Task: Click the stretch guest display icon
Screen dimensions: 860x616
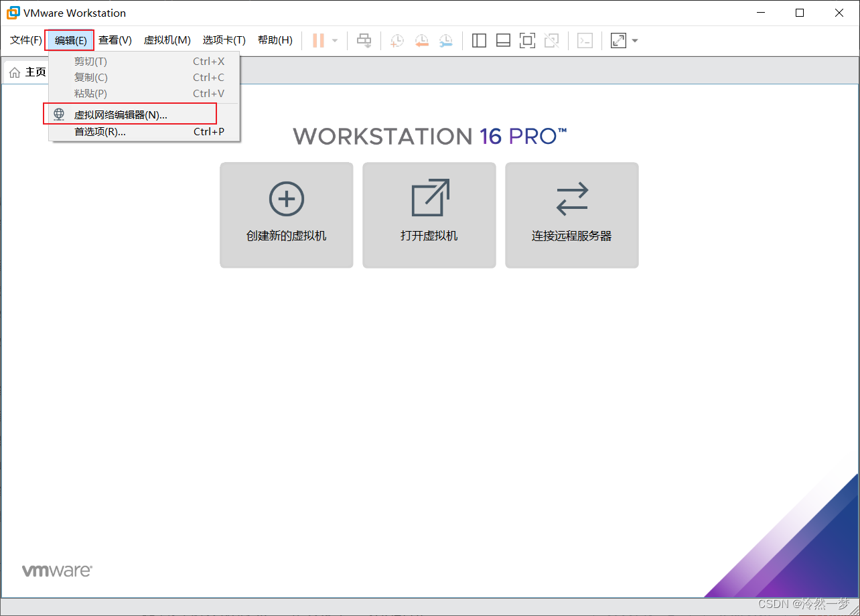Action: [x=618, y=40]
